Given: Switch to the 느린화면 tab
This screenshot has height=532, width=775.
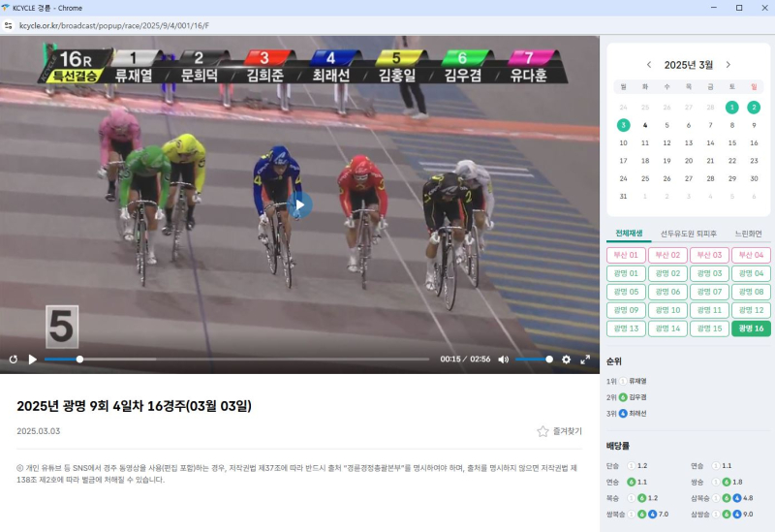Looking at the screenshot, I should (748, 234).
